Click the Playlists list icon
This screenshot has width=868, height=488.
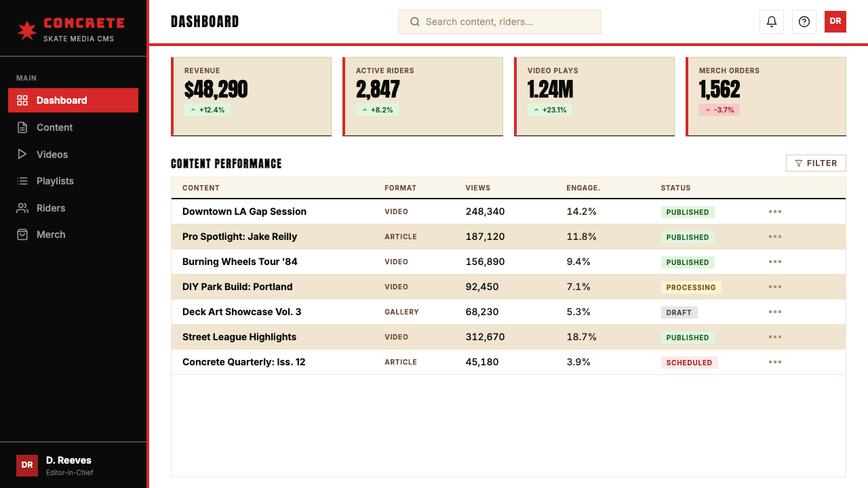[x=22, y=181]
